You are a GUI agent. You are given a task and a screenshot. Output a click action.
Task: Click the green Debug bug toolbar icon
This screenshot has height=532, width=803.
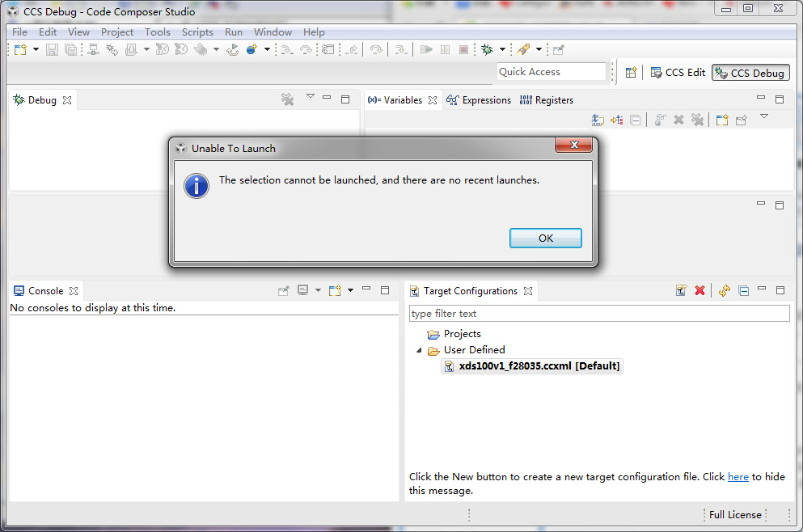487,49
